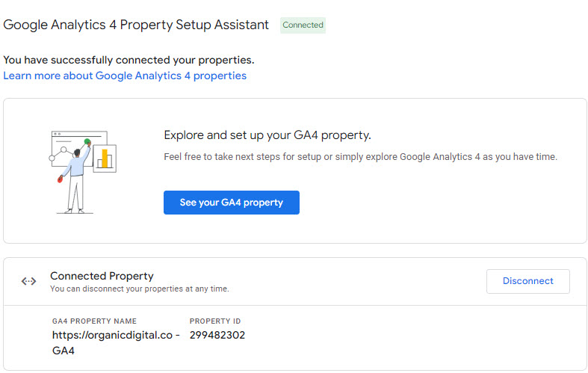Click the yellow bar chart in the illustration

coord(105,158)
